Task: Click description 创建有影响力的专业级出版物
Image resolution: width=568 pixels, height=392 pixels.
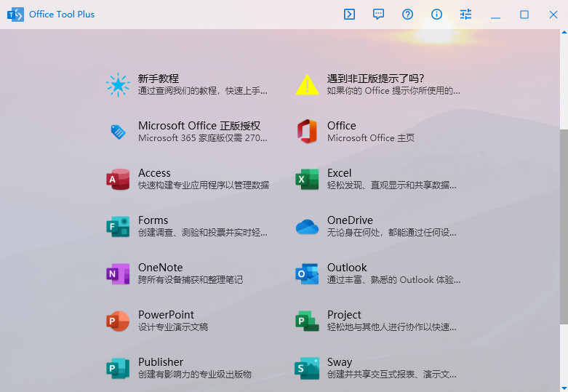Action: tap(195, 375)
